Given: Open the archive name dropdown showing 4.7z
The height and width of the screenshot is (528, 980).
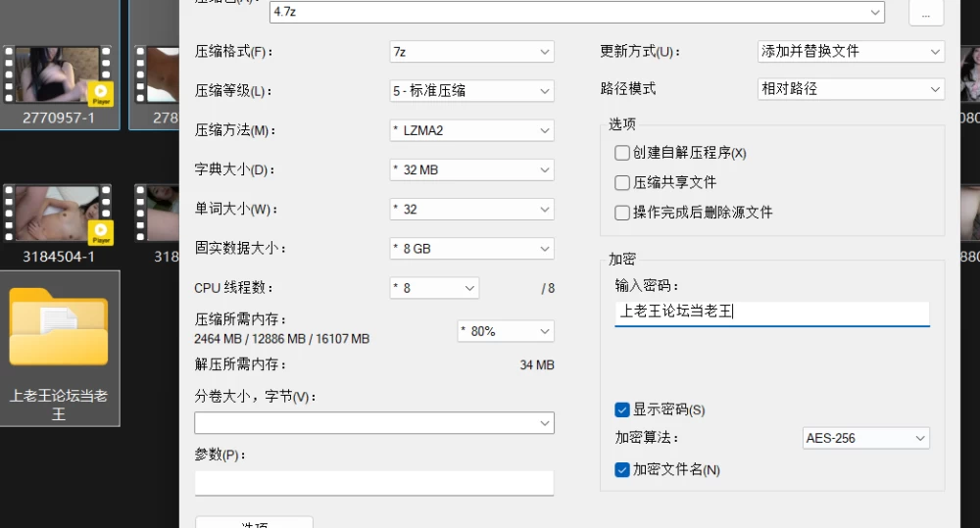Looking at the screenshot, I should coord(577,12).
